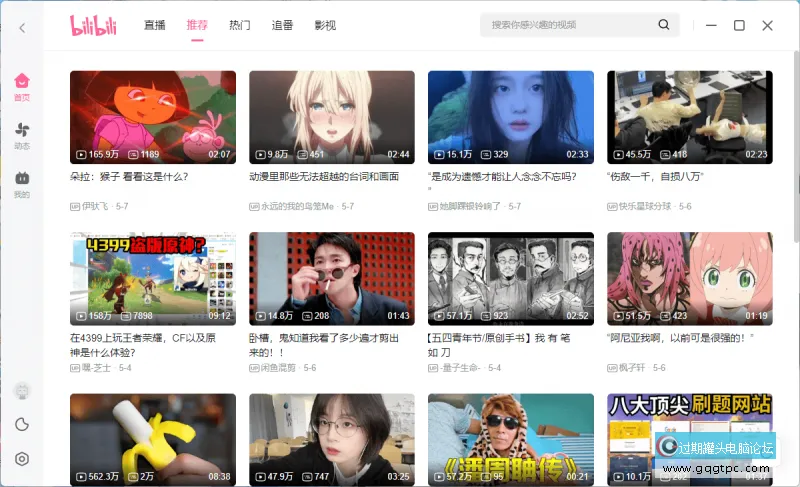Open the 动态 feed sidebar icon
Viewport: 800px width, 487px height.
22,135
